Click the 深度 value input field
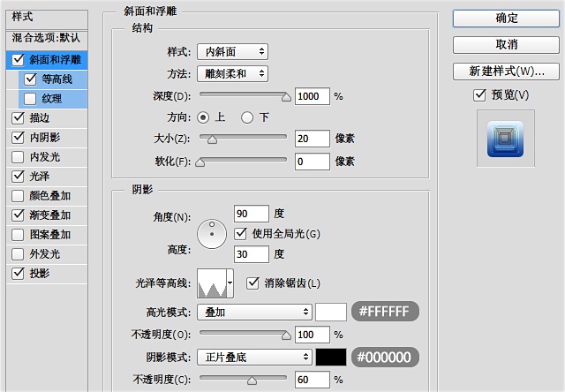This screenshot has height=392, width=565. tap(313, 95)
